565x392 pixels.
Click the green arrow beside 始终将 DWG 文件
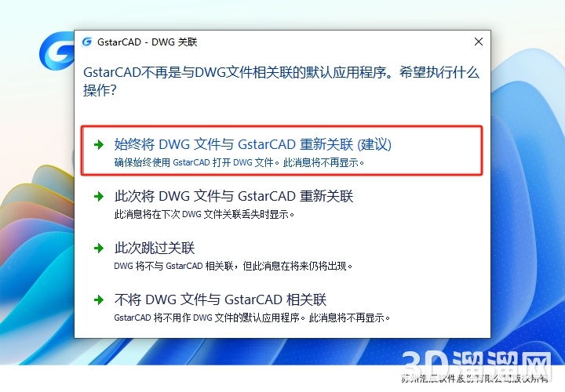coord(99,145)
